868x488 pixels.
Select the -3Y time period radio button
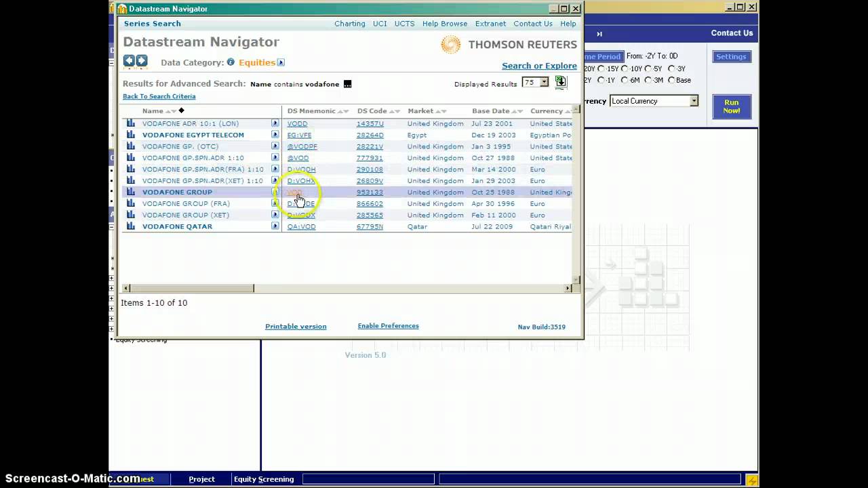[x=671, y=69]
